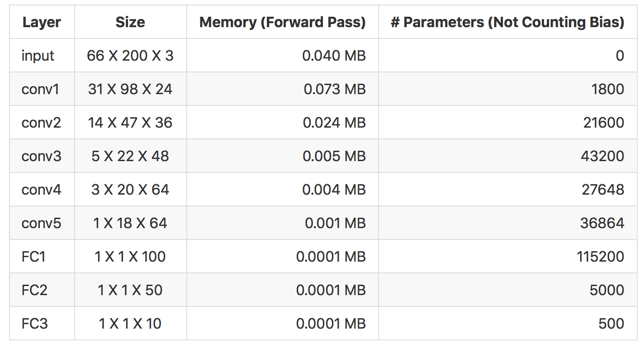Click the "21600" parameters cell
The height and width of the screenshot is (344, 644).
604,123
